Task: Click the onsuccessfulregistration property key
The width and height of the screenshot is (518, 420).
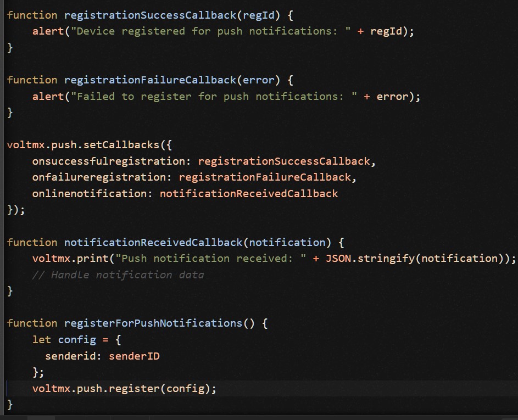Action: coord(109,161)
